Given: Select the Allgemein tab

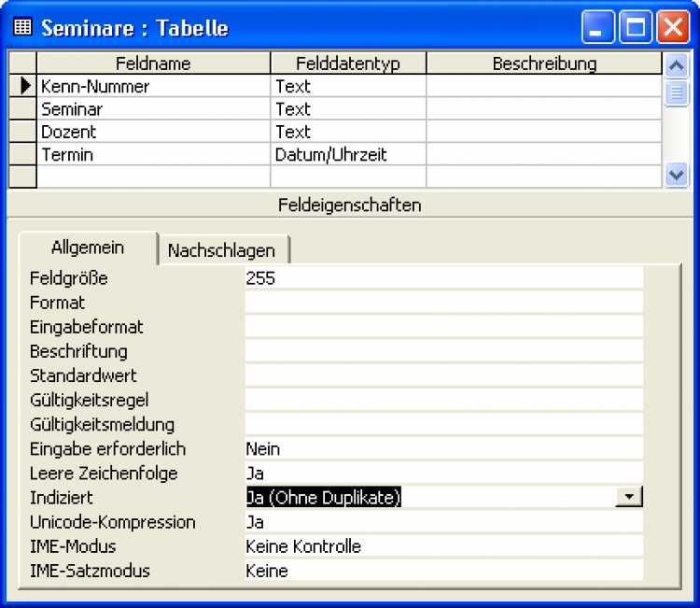Looking at the screenshot, I should pos(87,248).
